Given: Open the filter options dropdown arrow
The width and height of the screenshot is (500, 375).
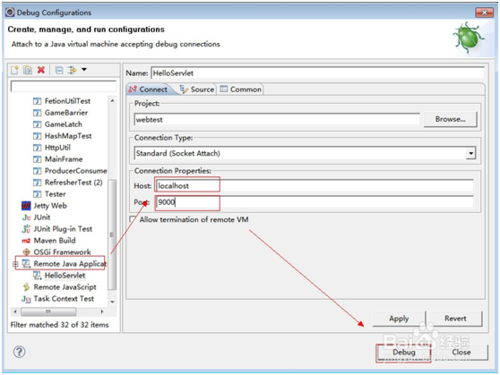Looking at the screenshot, I should click(84, 69).
